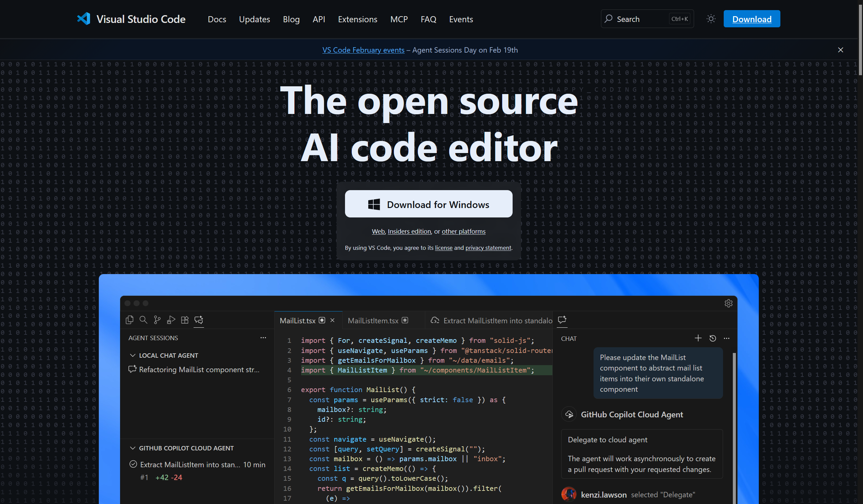Click the AGENT SESSIONS header

(x=153, y=338)
